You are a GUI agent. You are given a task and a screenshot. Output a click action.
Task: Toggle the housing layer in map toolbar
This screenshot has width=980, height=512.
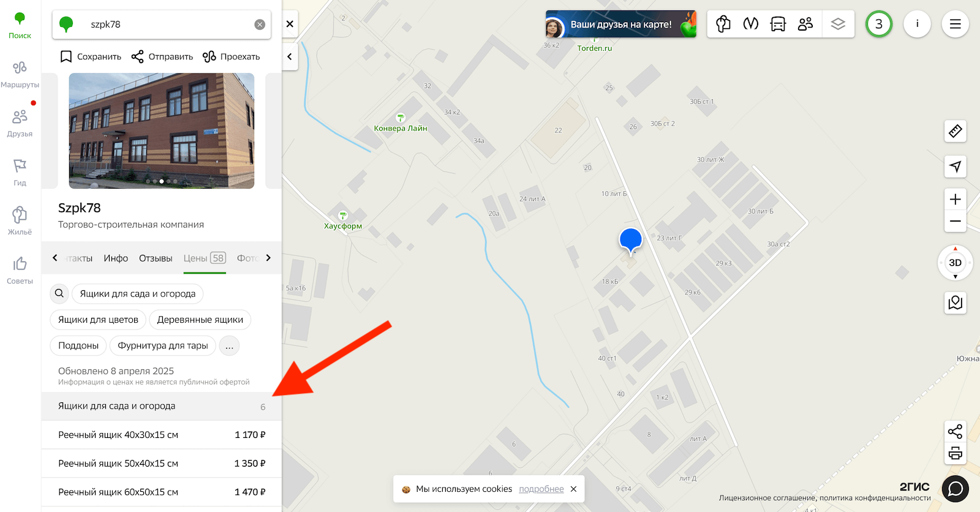[x=723, y=24]
